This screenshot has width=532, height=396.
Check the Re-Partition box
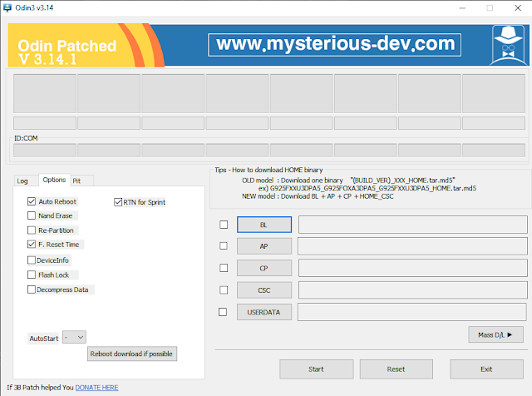32,230
